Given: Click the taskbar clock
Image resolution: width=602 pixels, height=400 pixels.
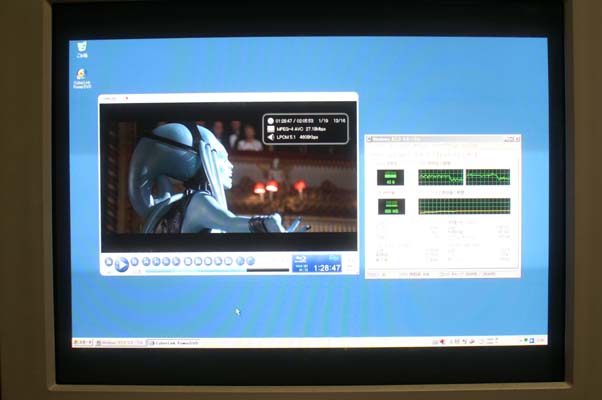Looking at the screenshot, I should coord(540,340).
